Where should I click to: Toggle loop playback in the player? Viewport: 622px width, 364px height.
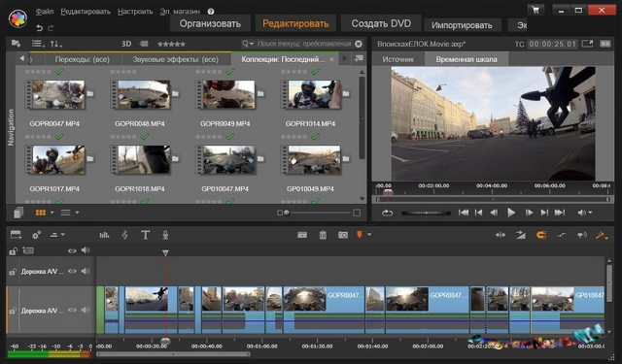(387, 214)
